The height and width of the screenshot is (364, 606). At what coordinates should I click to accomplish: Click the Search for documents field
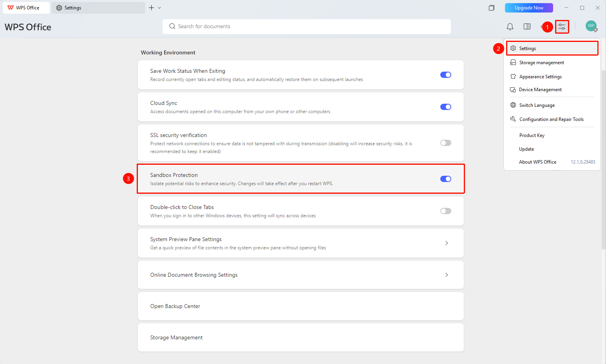click(x=307, y=27)
